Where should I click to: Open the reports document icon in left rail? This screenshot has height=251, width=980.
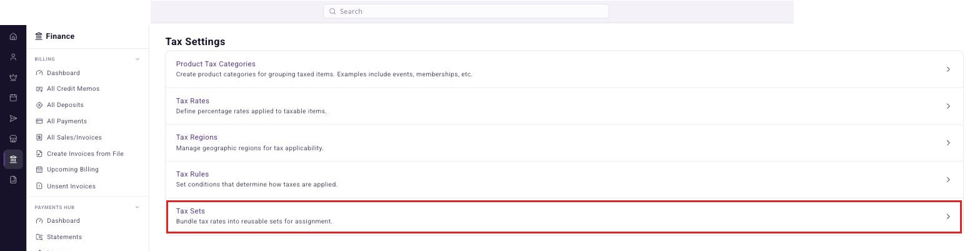13,180
